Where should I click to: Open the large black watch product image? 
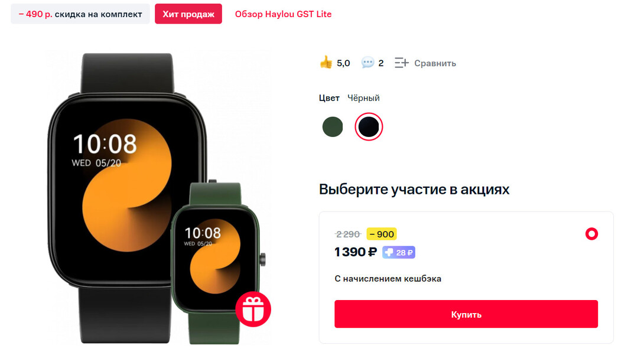click(123, 197)
